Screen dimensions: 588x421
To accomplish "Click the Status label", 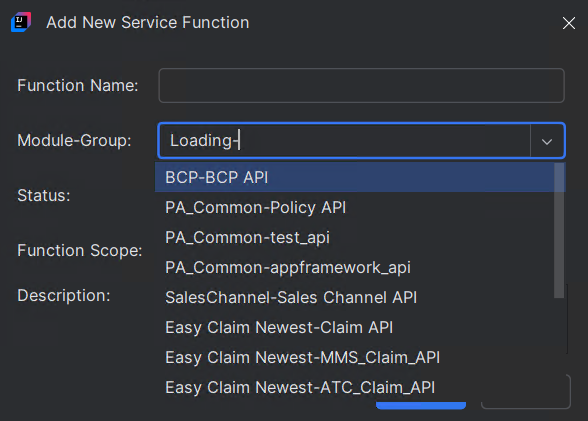I will click(x=44, y=195).
